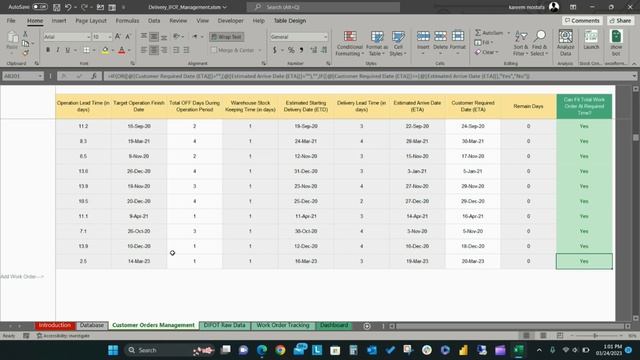640x360 pixels.
Task: Click the Insert cells icon
Action: pos(423,37)
